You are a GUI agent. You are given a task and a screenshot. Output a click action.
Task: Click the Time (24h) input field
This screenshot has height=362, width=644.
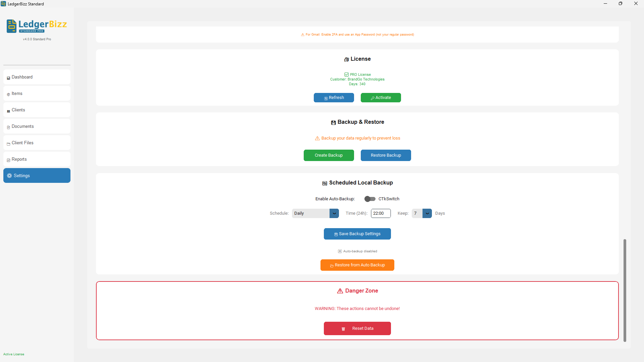point(381,213)
